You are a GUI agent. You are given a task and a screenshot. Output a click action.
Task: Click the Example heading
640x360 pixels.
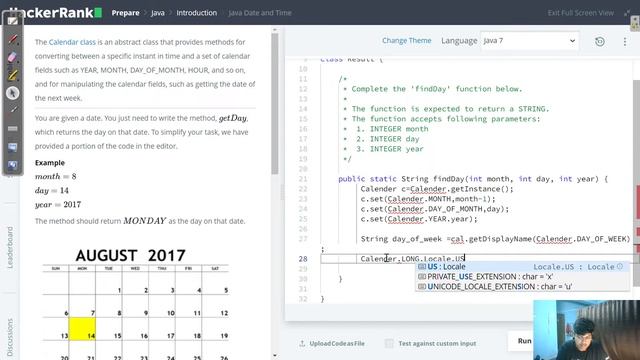pyautogui.click(x=50, y=162)
